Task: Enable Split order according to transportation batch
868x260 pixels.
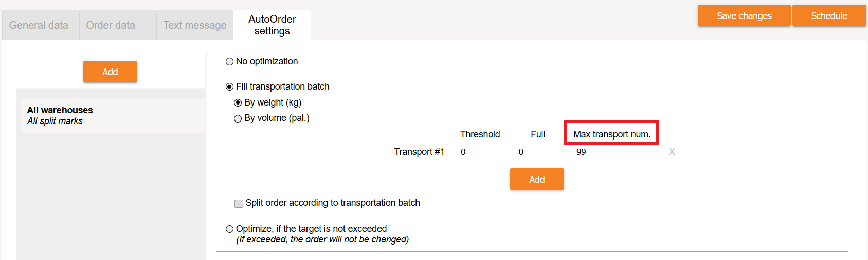Action: pos(239,204)
